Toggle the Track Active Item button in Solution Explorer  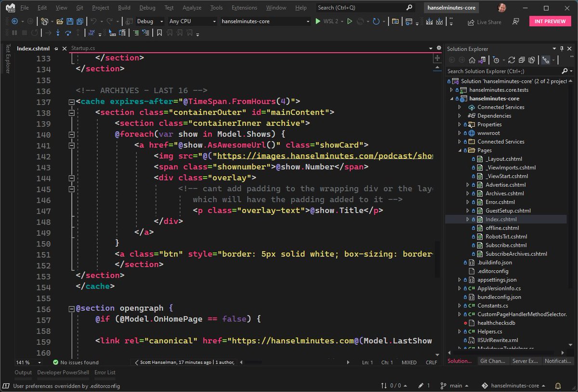click(545, 60)
